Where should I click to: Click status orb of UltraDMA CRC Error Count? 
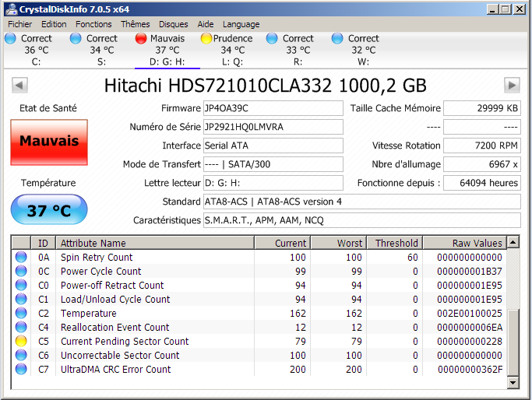click(x=21, y=369)
